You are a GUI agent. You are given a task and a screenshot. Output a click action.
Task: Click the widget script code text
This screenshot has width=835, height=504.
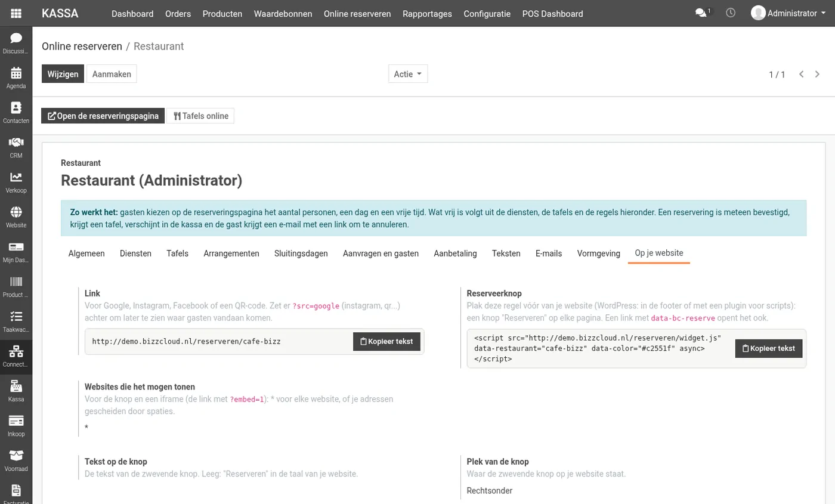point(598,348)
